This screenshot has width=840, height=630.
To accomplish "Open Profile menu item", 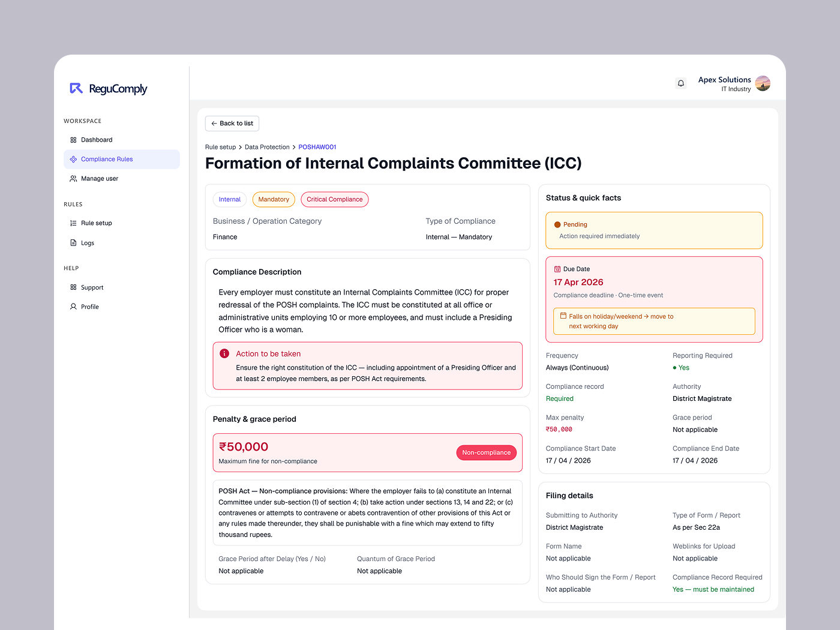I will (x=122, y=307).
